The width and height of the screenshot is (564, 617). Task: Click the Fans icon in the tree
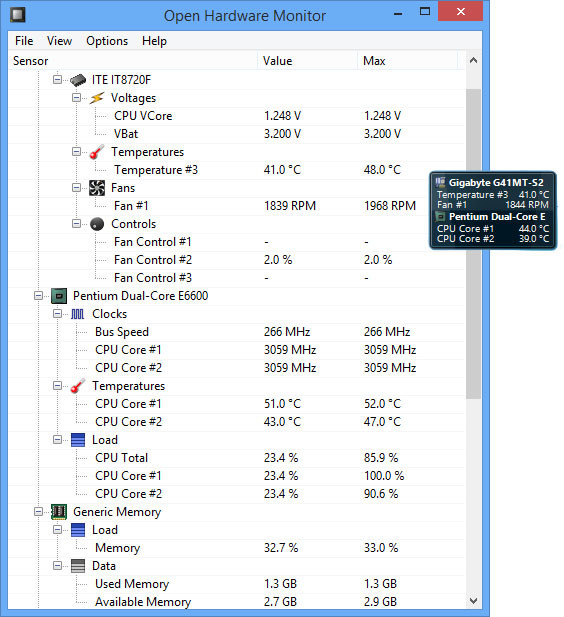[x=97, y=188]
